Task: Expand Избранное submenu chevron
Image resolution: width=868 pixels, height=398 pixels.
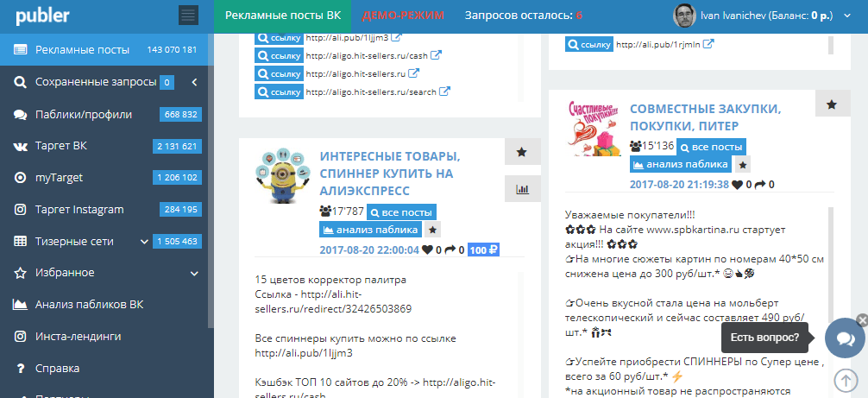Action: click(x=194, y=273)
